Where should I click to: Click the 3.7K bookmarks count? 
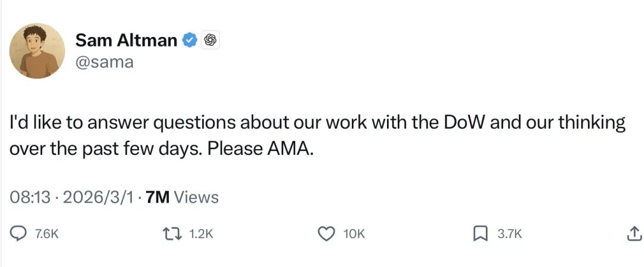click(x=509, y=235)
